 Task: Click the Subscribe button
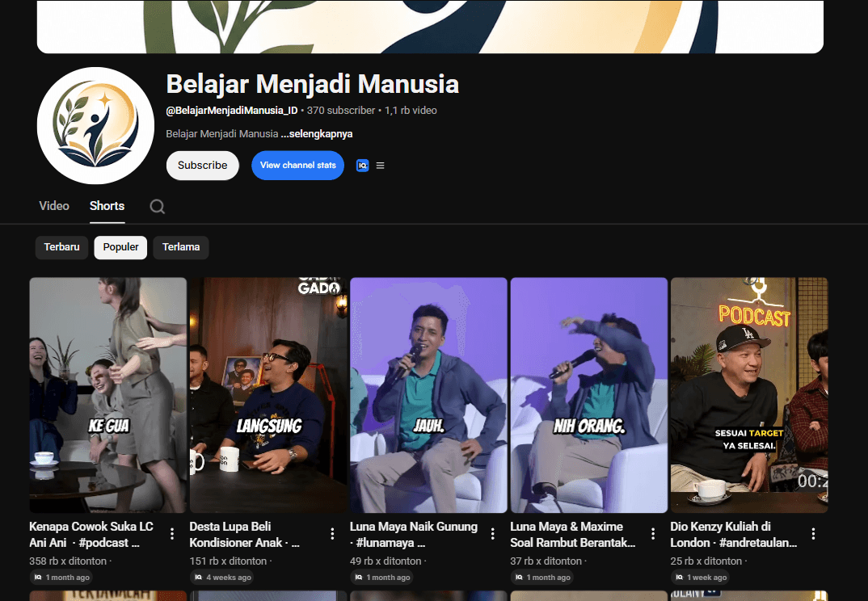(203, 166)
